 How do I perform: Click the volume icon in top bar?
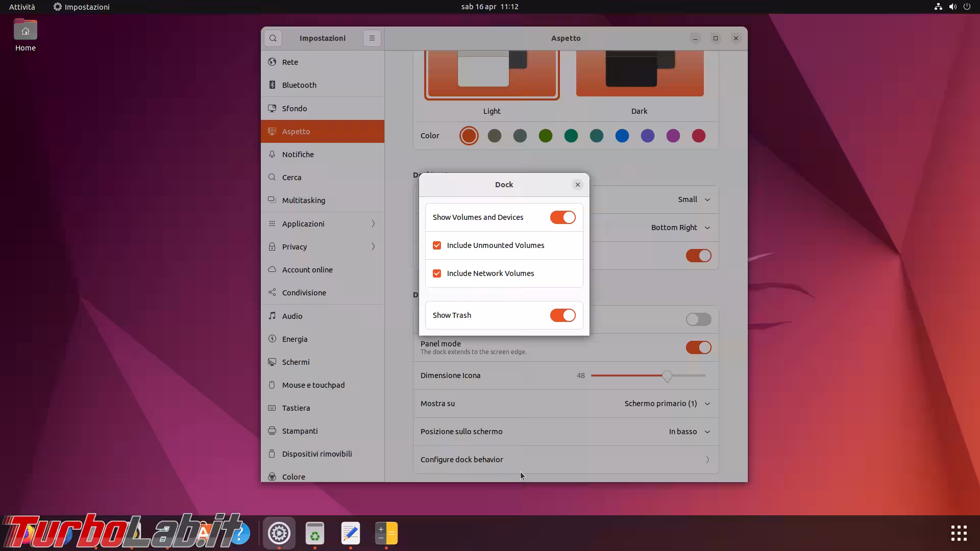[x=952, y=7]
